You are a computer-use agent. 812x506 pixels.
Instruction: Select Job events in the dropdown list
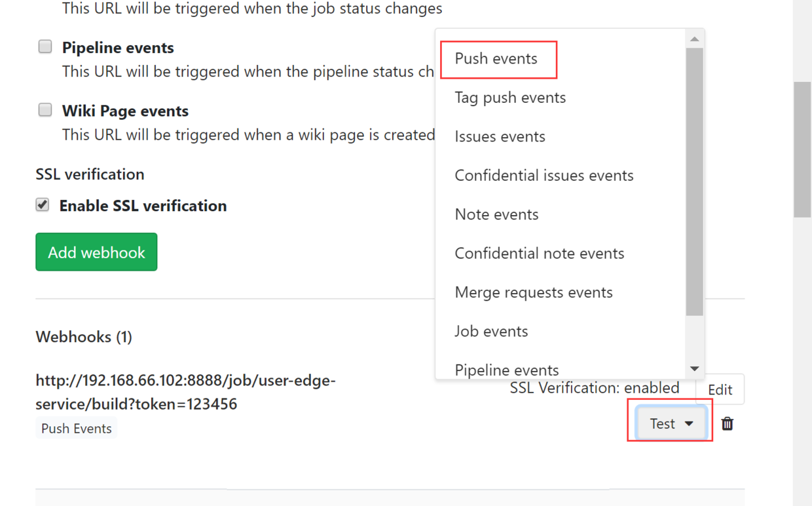(x=491, y=331)
